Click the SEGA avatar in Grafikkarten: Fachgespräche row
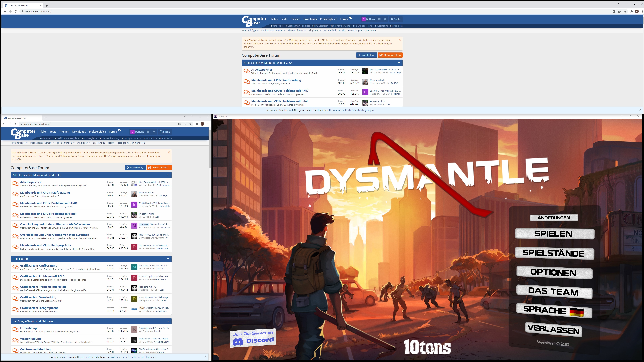This screenshot has height=362, width=644. click(134, 309)
